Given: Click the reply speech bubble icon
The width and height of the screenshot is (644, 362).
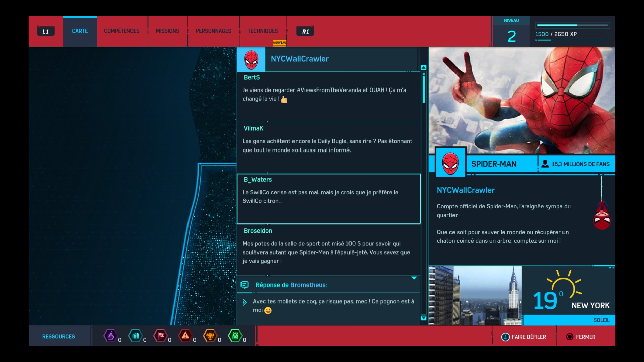Looking at the screenshot, I should pos(245,285).
